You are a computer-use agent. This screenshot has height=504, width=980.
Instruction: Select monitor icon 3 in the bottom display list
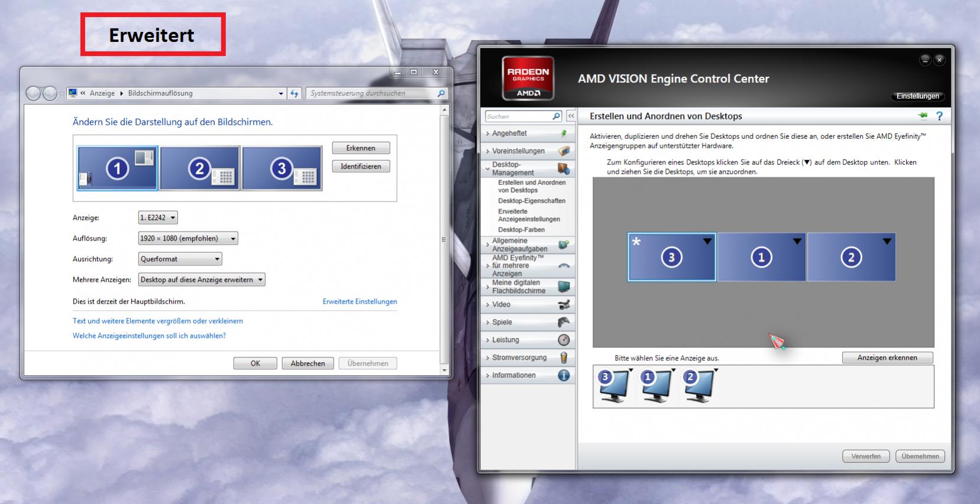[x=613, y=386]
